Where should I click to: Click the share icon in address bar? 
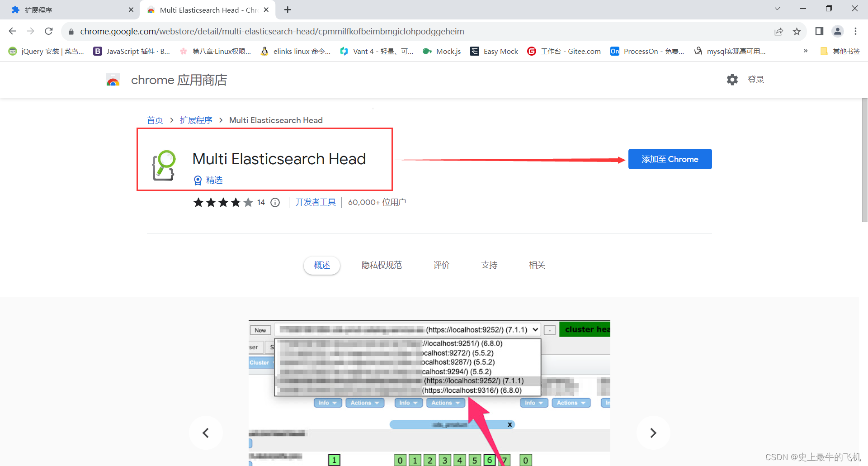[778, 31]
